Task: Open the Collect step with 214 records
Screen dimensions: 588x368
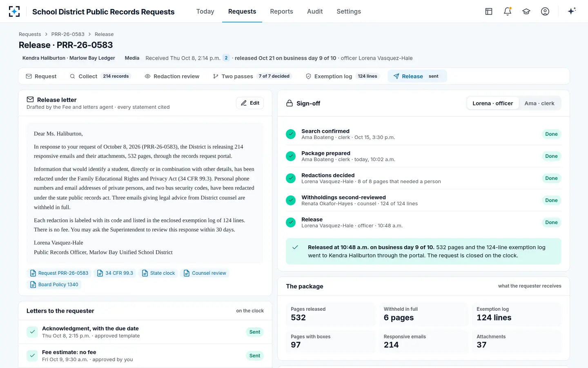Action: 100,76
